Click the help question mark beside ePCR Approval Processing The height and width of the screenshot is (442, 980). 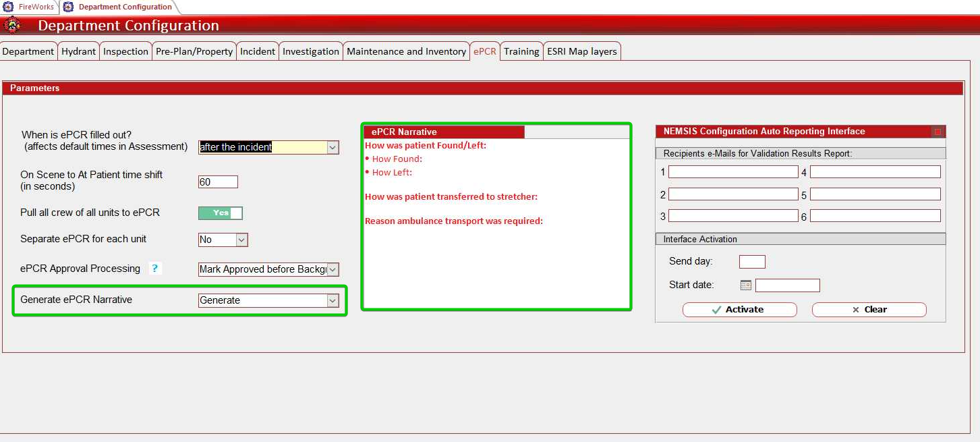155,269
